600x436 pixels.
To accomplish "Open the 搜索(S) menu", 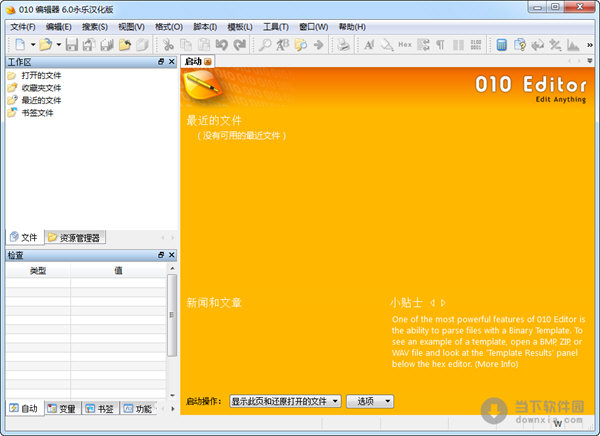I will 95,27.
